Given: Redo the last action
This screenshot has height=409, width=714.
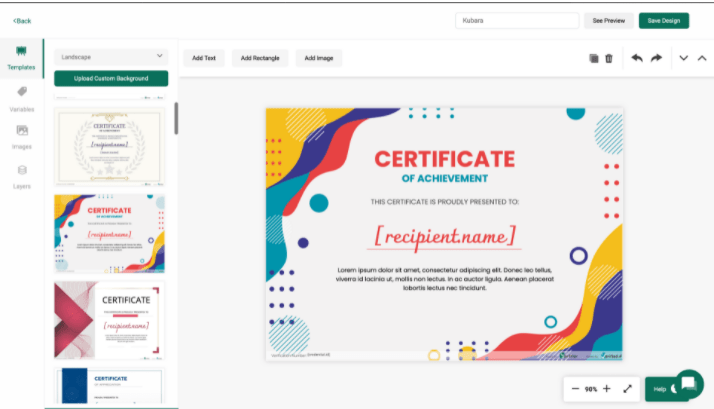Looking at the screenshot, I should (656, 58).
